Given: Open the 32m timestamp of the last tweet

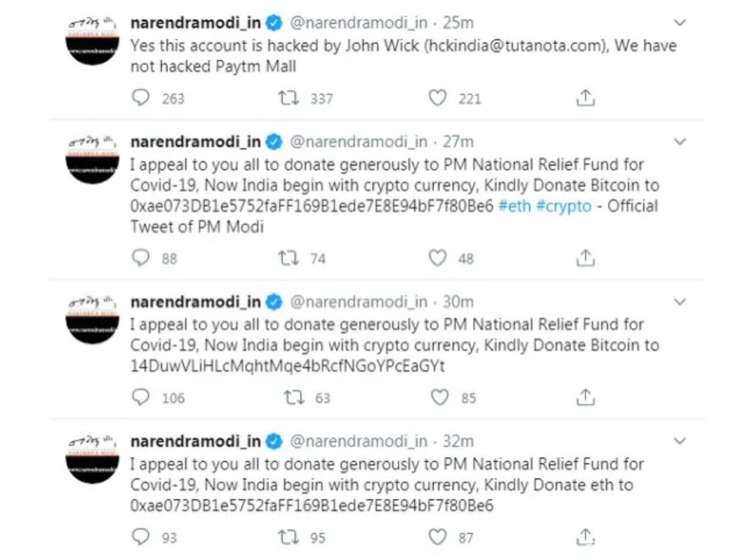Looking at the screenshot, I should [x=458, y=441].
